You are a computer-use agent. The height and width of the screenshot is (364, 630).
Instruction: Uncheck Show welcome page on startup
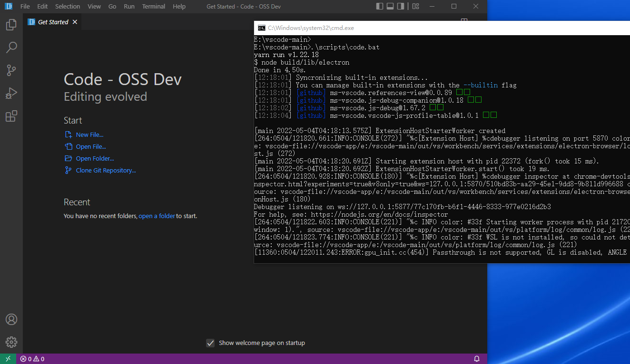[210, 343]
